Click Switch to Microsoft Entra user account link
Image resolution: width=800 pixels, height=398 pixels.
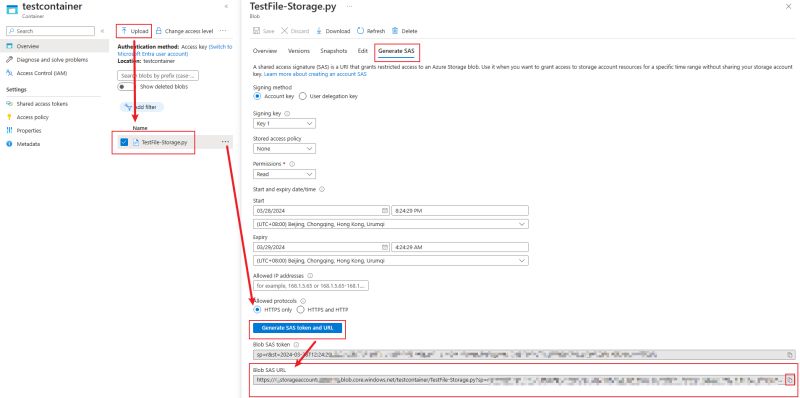pyautogui.click(x=175, y=50)
